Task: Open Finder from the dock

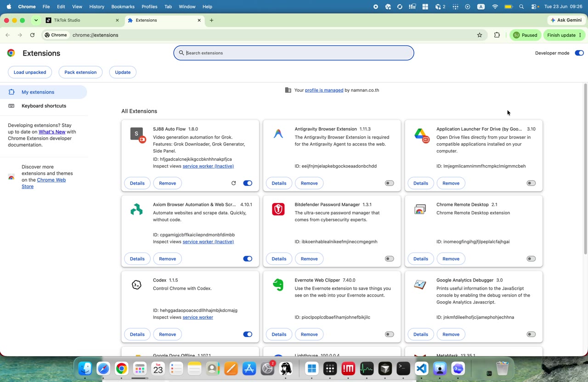Action: click(x=85, y=368)
